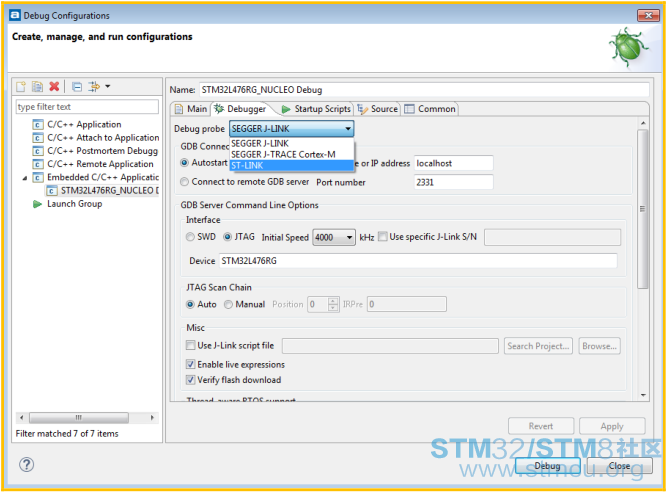Screen dimensions: 668x494
Task: Click the Search Project button
Action: (538, 346)
